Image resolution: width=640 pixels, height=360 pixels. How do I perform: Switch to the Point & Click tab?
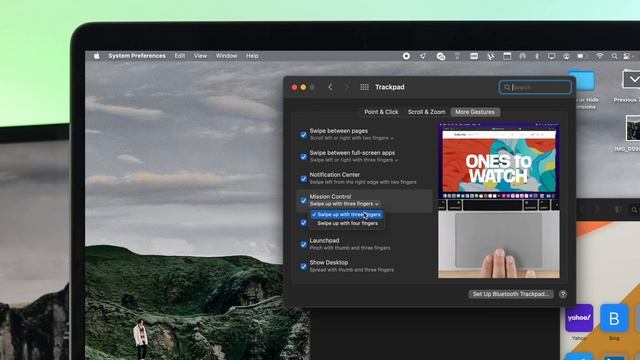[x=381, y=112]
